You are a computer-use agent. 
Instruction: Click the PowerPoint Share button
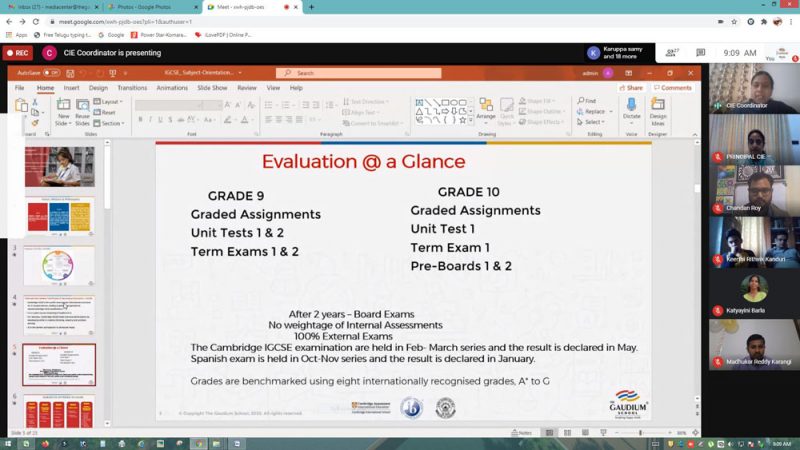pos(631,88)
